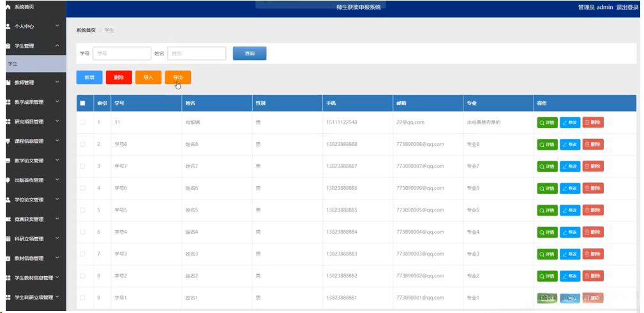Click 系统首页 in the breadcrumb
Screen dimensions: 644x313
click(x=86, y=31)
